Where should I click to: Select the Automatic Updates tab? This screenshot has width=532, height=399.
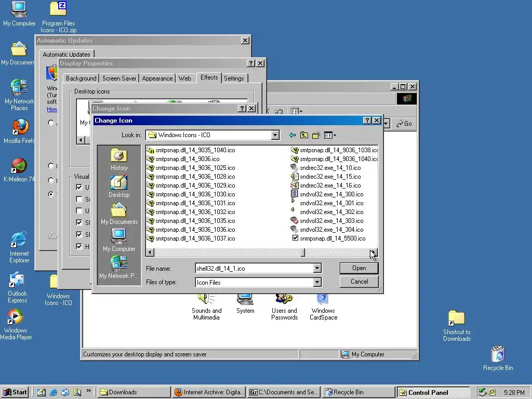(x=66, y=54)
